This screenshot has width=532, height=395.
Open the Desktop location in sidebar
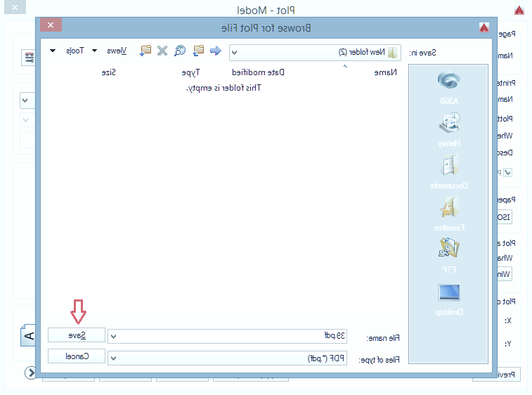pos(448,299)
